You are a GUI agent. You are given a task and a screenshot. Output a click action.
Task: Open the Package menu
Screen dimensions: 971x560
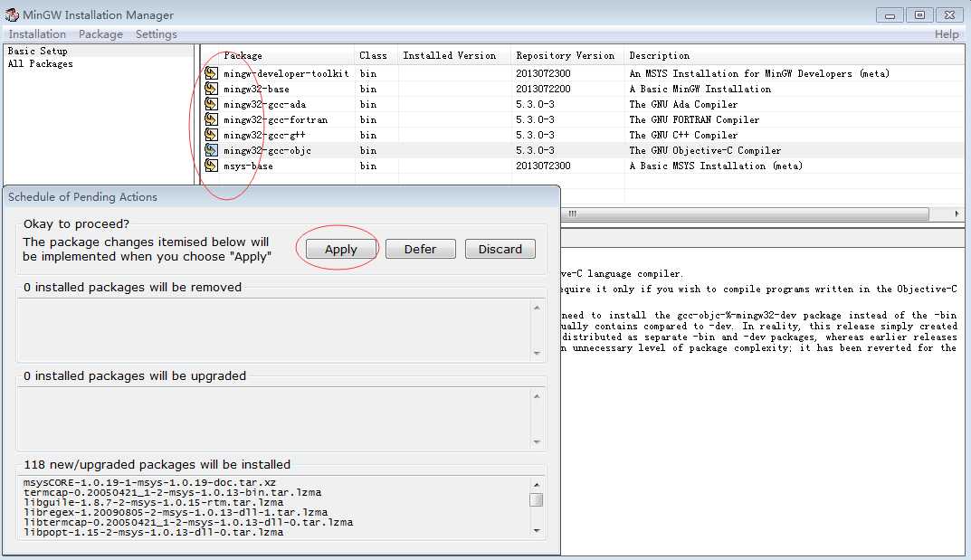pyautogui.click(x=100, y=34)
